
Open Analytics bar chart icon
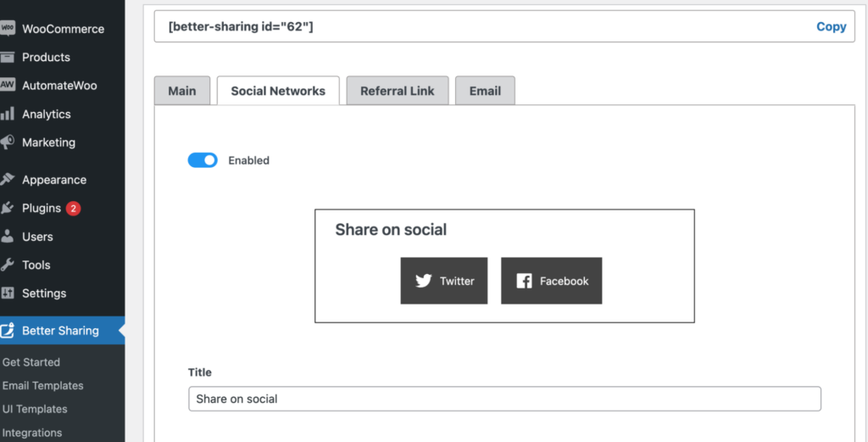7,114
